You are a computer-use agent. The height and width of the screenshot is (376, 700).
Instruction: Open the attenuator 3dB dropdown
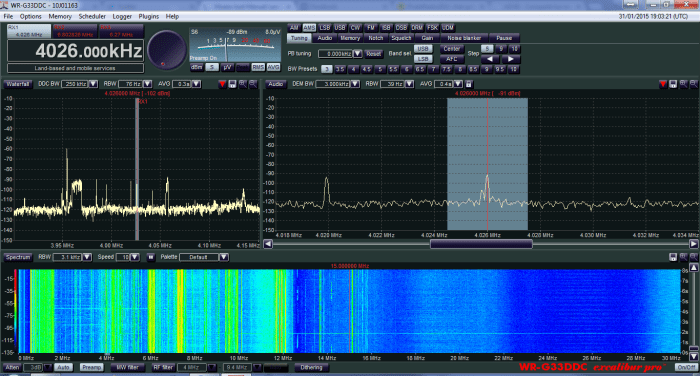tap(47, 368)
